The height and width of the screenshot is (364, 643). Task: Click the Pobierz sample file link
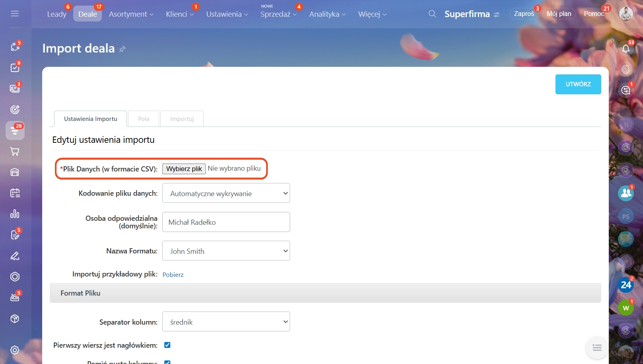[x=173, y=274]
